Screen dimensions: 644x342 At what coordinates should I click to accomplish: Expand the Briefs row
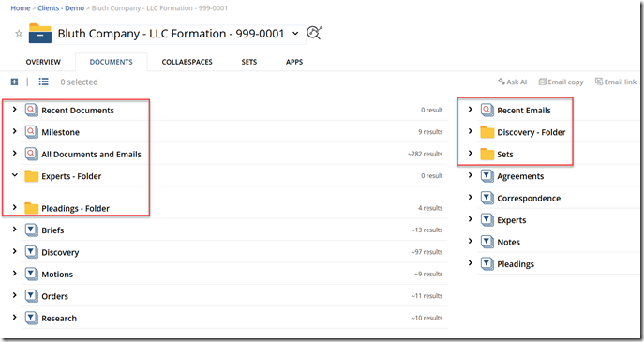point(14,230)
